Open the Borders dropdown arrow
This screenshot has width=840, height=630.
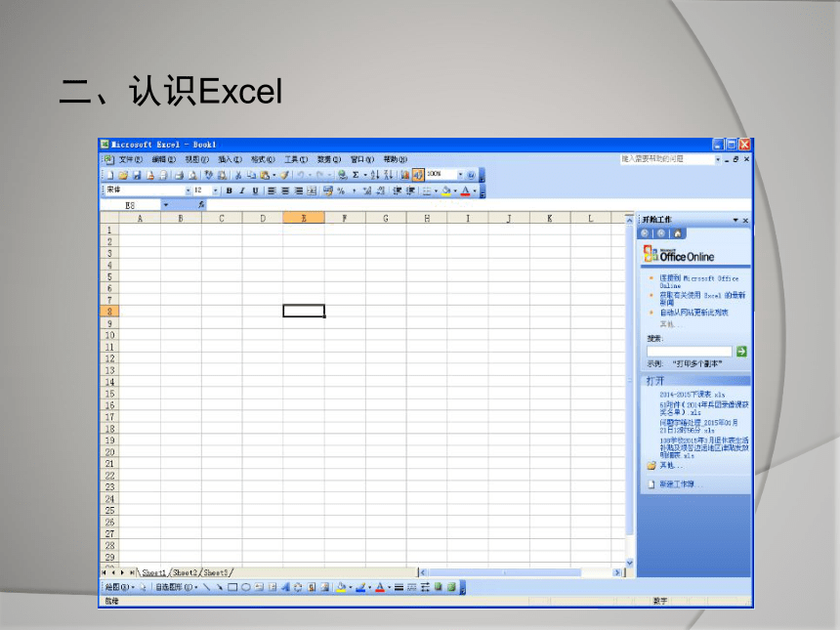tap(436, 190)
